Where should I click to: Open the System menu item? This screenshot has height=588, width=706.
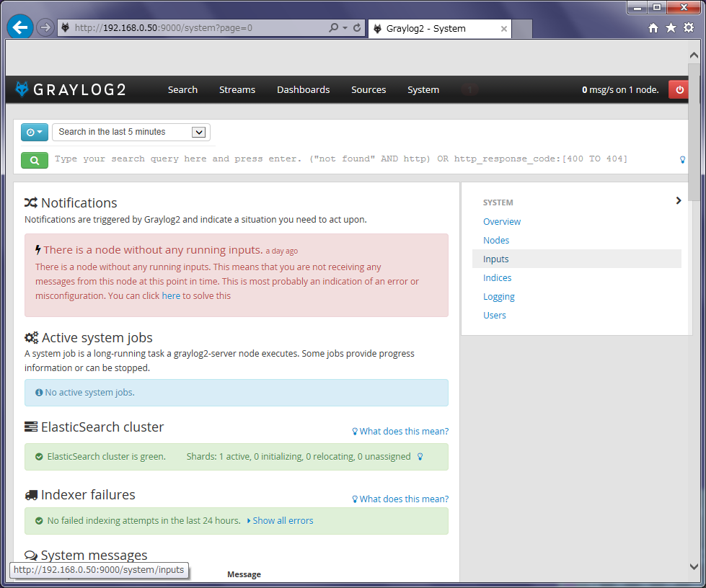click(x=423, y=89)
